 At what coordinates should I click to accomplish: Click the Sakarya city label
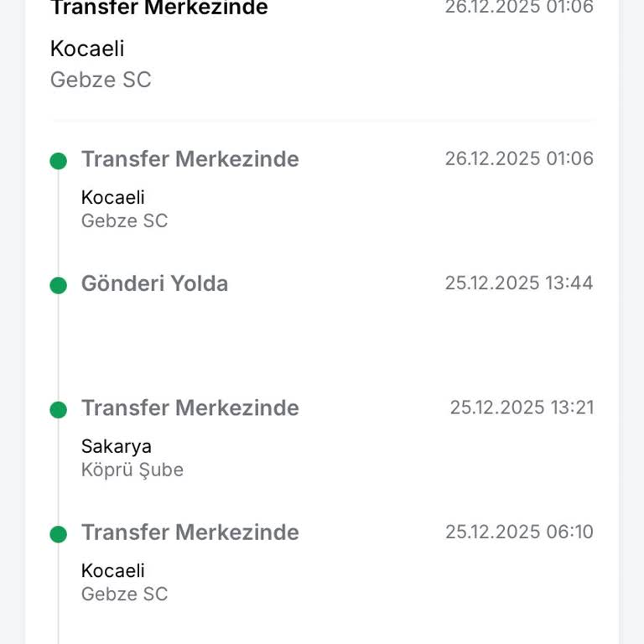coord(116,446)
